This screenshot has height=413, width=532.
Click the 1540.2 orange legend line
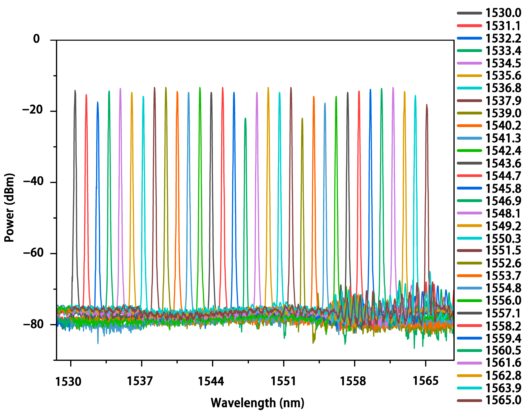click(469, 126)
